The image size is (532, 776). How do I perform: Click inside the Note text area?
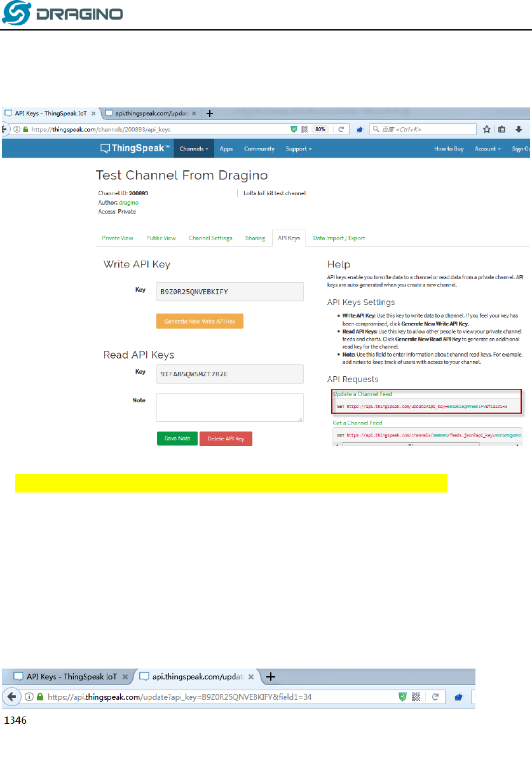tap(230, 407)
